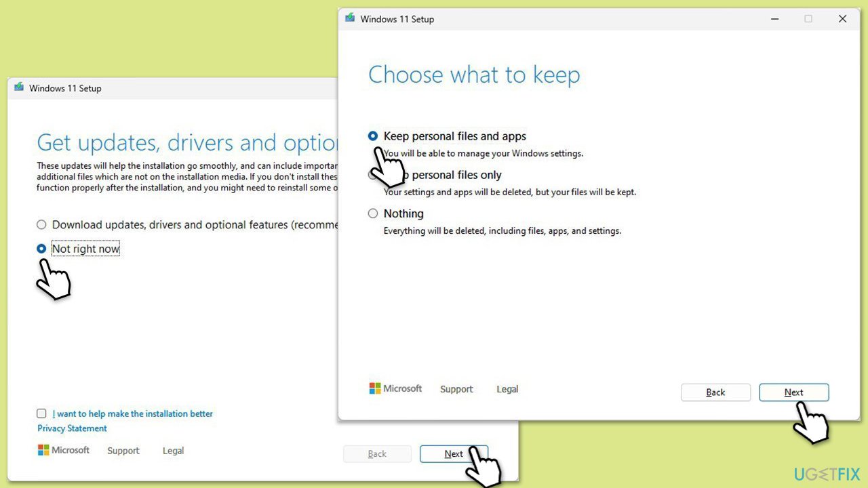
Task: Close the Choose what to keep setup window
Action: click(843, 19)
